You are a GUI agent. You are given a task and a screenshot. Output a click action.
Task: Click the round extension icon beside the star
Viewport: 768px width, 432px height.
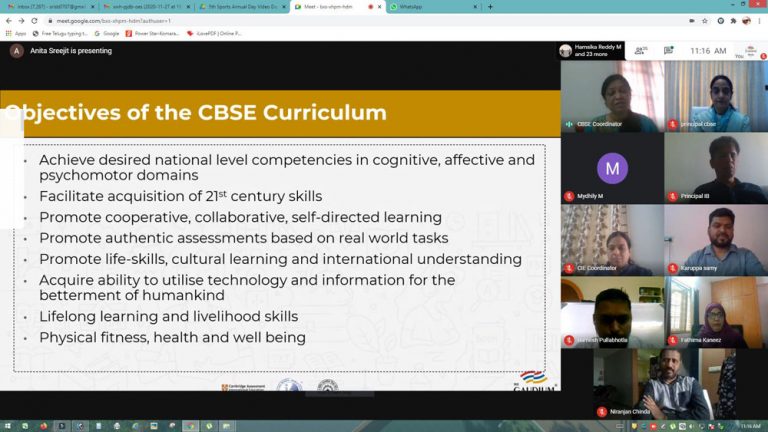point(720,21)
